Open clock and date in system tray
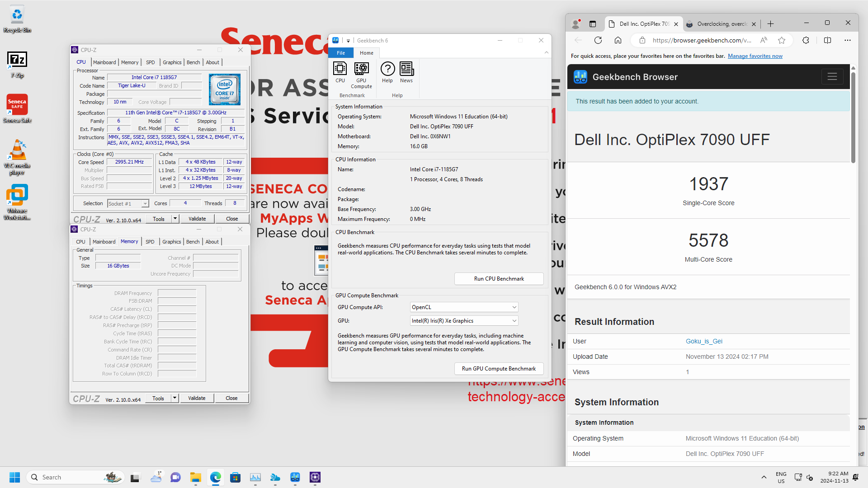Screen dimensions: 868x488 (x=834, y=477)
